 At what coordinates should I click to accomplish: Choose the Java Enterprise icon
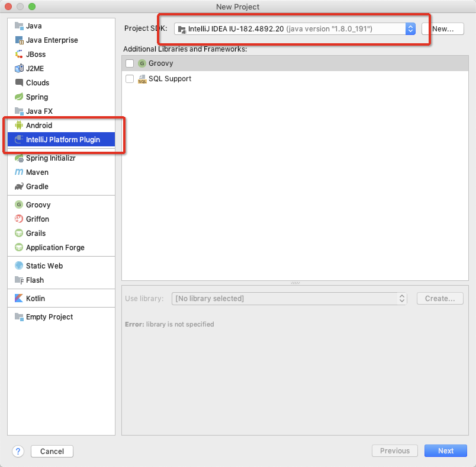tap(19, 40)
